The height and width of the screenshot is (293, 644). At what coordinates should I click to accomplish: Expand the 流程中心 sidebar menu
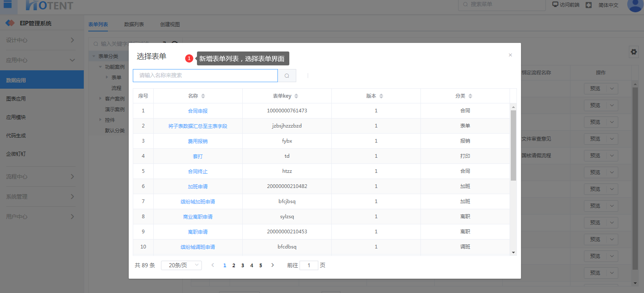point(40,177)
